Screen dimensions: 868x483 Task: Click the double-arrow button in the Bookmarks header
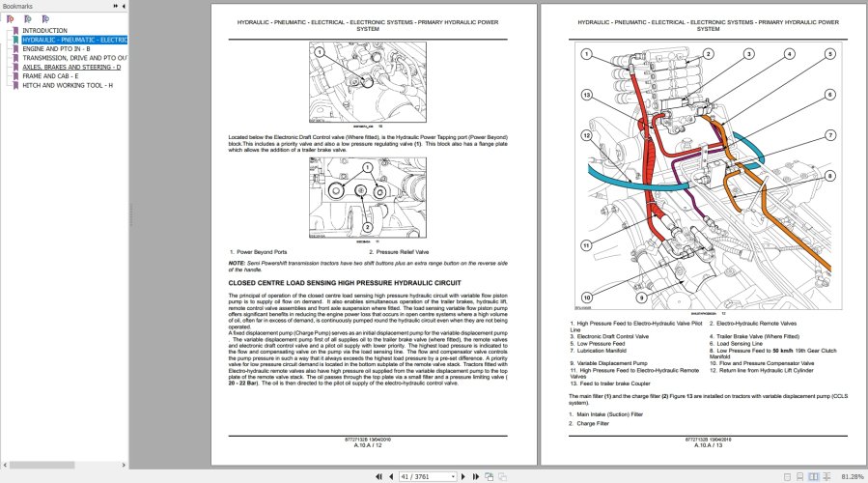pos(116,6)
